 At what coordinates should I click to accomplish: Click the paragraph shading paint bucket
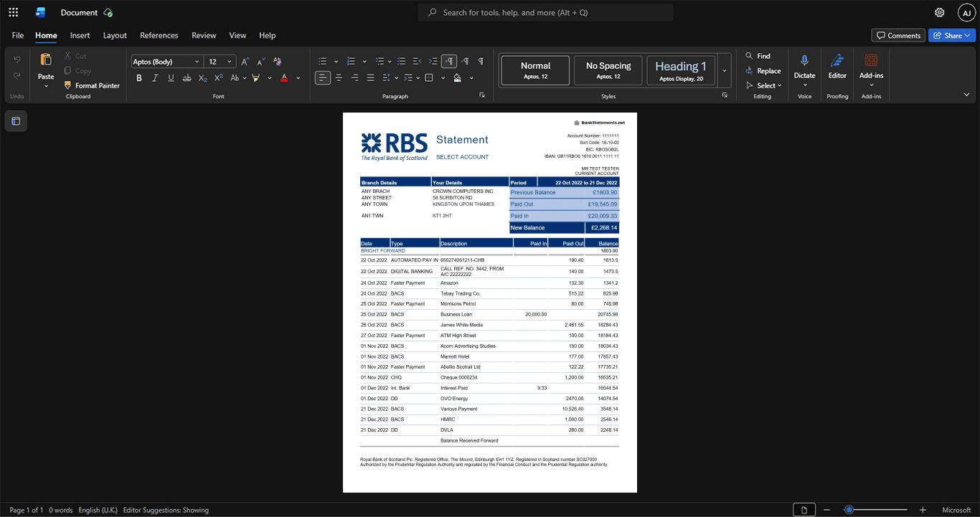point(458,77)
